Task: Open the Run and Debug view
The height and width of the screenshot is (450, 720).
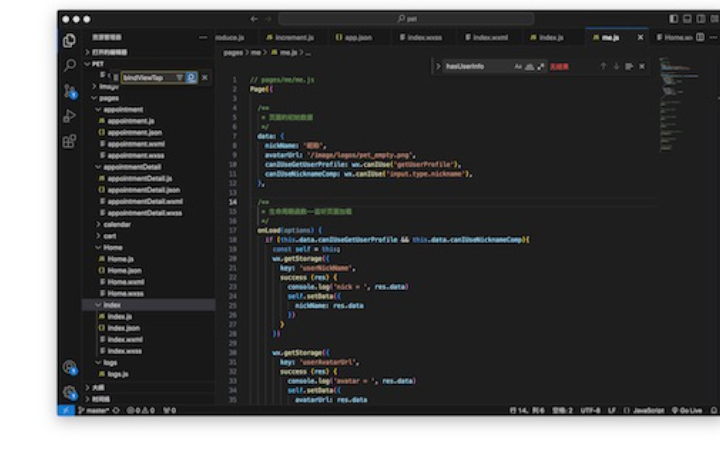Action: point(69,116)
